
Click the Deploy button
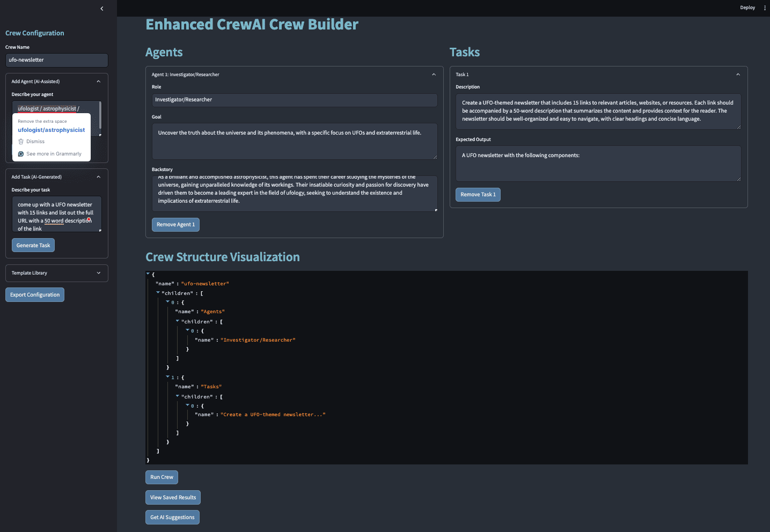(x=747, y=8)
